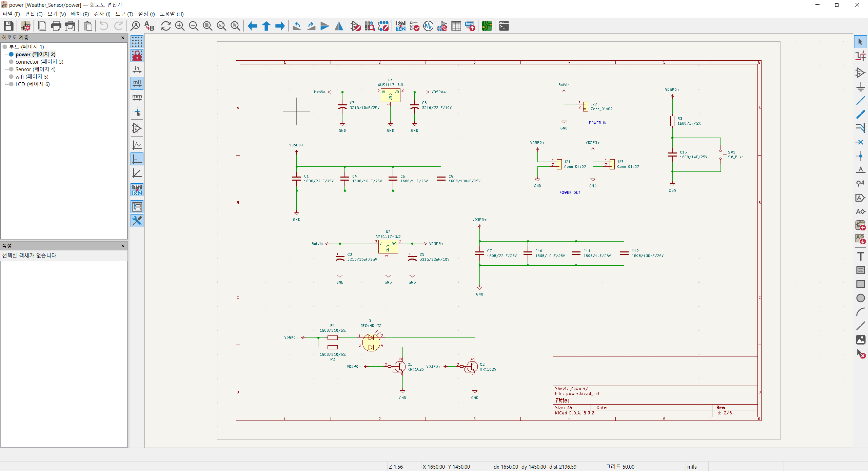Mirror the selection horizontally with the toolbar icon
Image resolution: width=868 pixels, height=471 pixels.
coord(339,26)
